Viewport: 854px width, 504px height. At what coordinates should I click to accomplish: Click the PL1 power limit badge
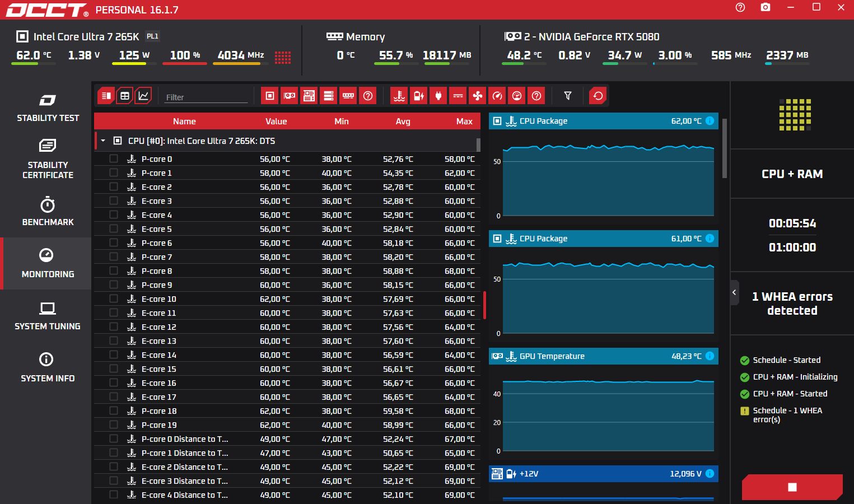[152, 36]
